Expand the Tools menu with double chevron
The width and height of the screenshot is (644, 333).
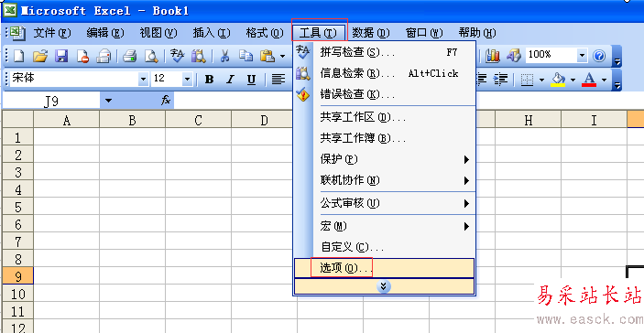384,286
